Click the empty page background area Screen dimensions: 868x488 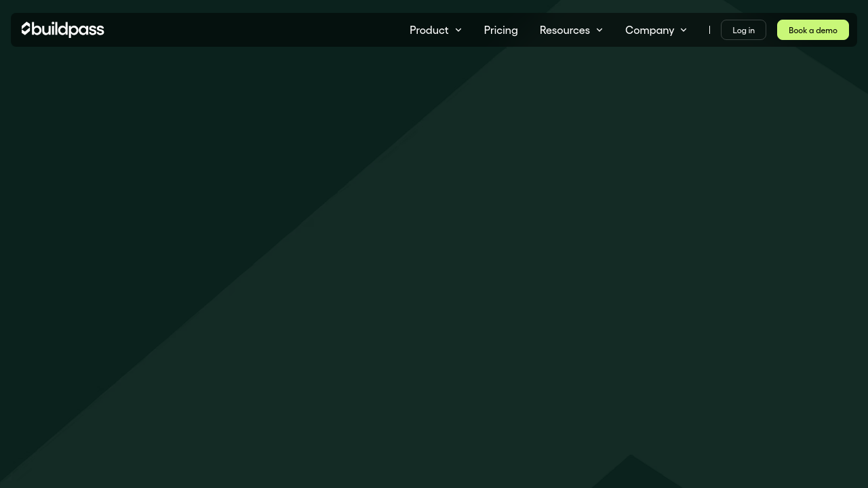click(x=434, y=271)
